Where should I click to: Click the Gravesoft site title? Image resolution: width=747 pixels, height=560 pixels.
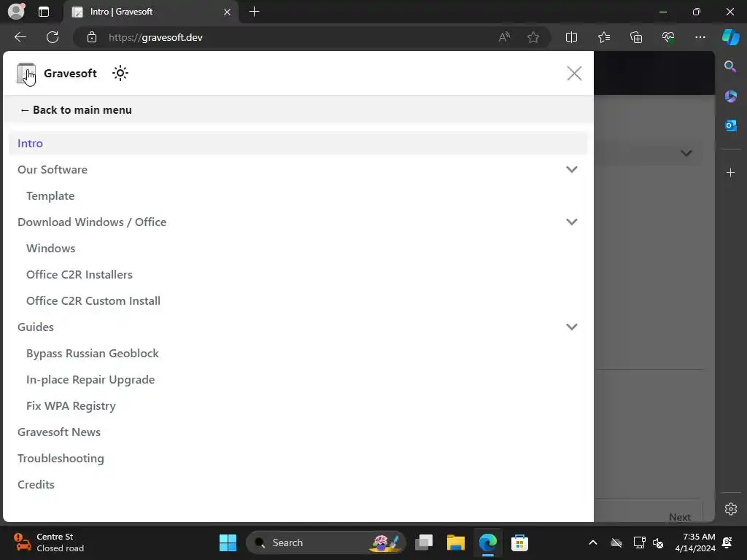click(70, 74)
